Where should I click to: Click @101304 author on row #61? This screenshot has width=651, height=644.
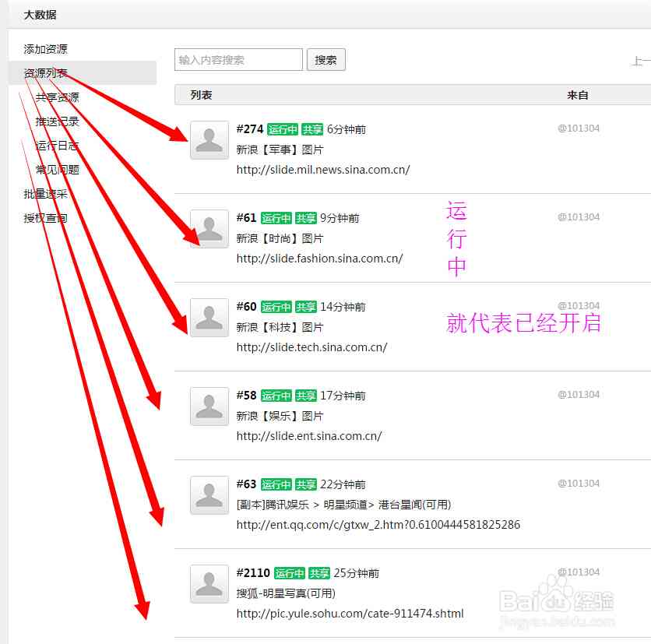coord(579,217)
